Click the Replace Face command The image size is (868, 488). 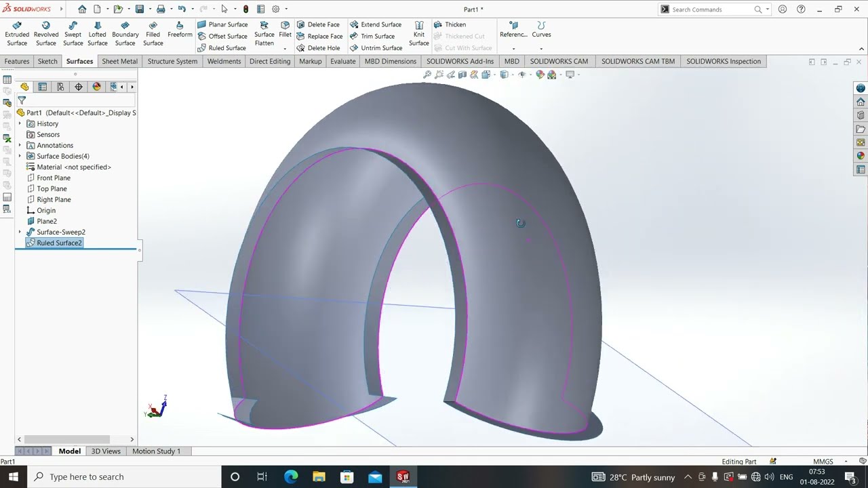point(319,36)
